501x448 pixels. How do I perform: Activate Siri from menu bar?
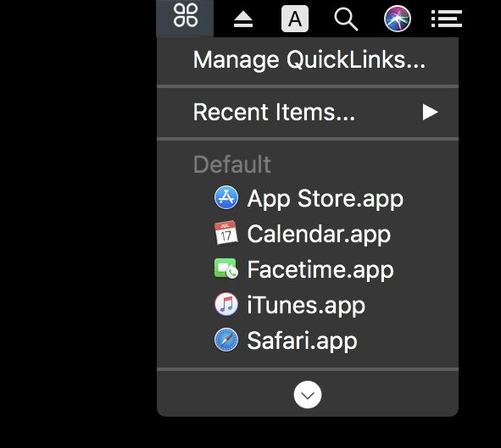[398, 19]
